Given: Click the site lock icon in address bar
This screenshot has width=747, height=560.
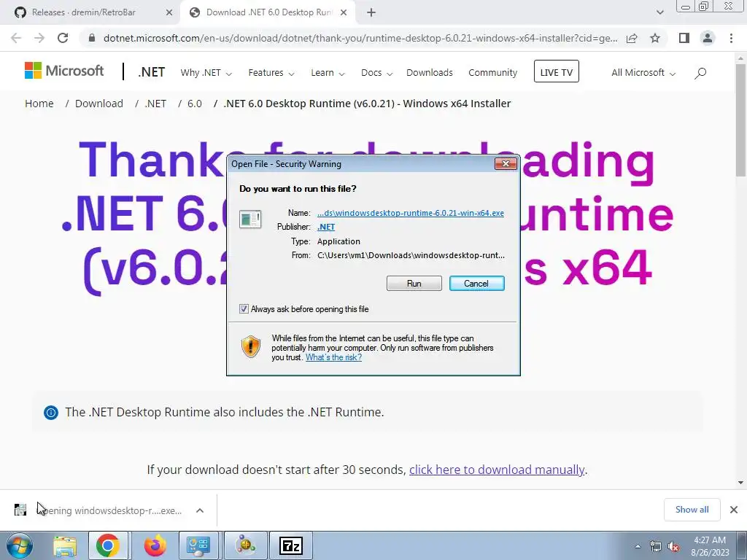Looking at the screenshot, I should click(92, 38).
